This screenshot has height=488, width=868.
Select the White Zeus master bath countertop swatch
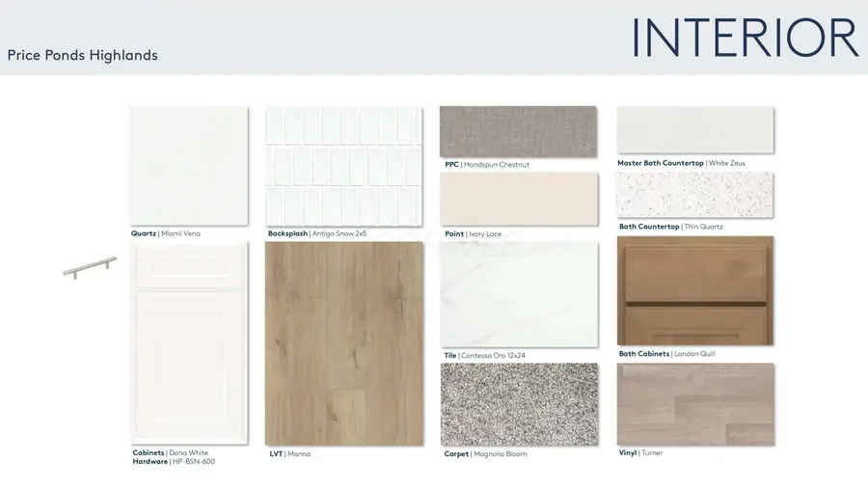point(694,130)
